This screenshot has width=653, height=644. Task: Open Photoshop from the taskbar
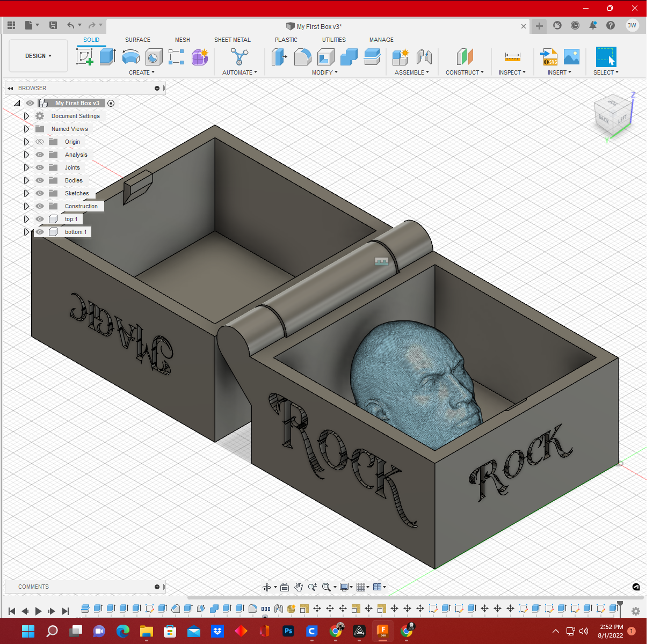pyautogui.click(x=288, y=631)
